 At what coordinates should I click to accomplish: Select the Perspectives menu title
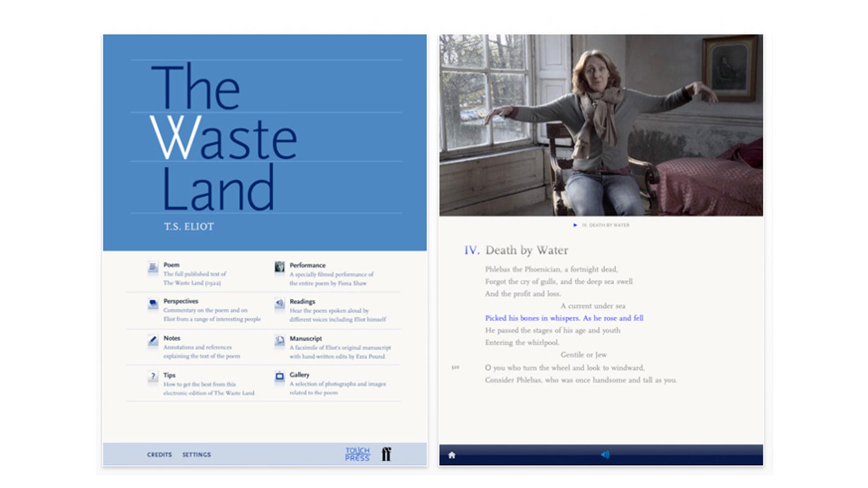(x=181, y=301)
